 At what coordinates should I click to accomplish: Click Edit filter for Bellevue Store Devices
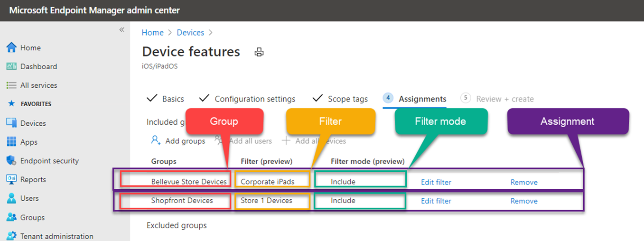(436, 182)
